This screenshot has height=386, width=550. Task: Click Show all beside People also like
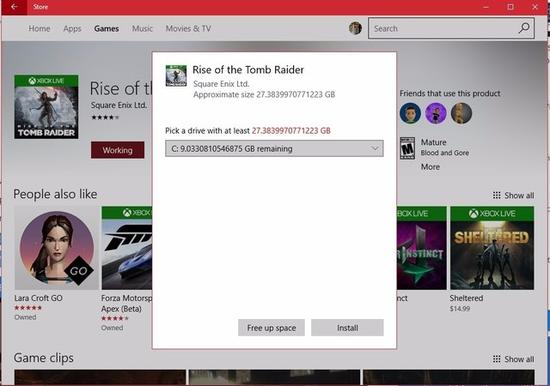click(513, 195)
